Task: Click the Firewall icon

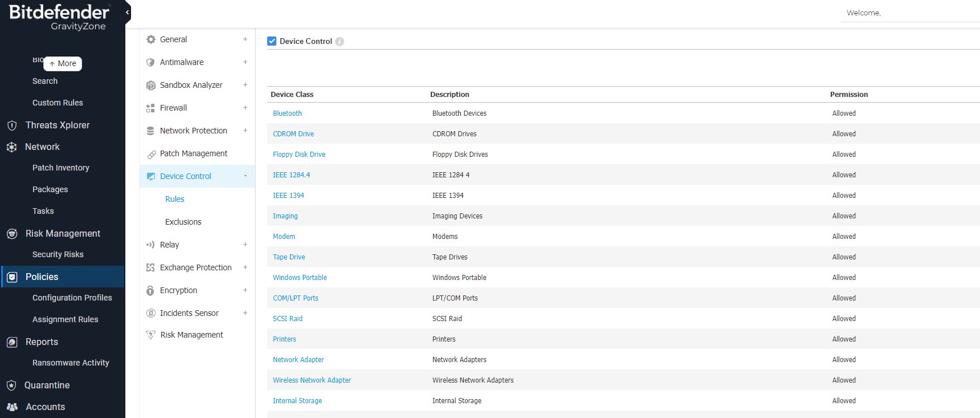Action: pos(150,108)
